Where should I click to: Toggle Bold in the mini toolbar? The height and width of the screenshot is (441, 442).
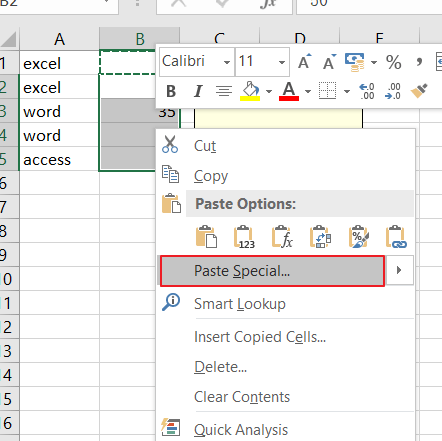coord(171,91)
